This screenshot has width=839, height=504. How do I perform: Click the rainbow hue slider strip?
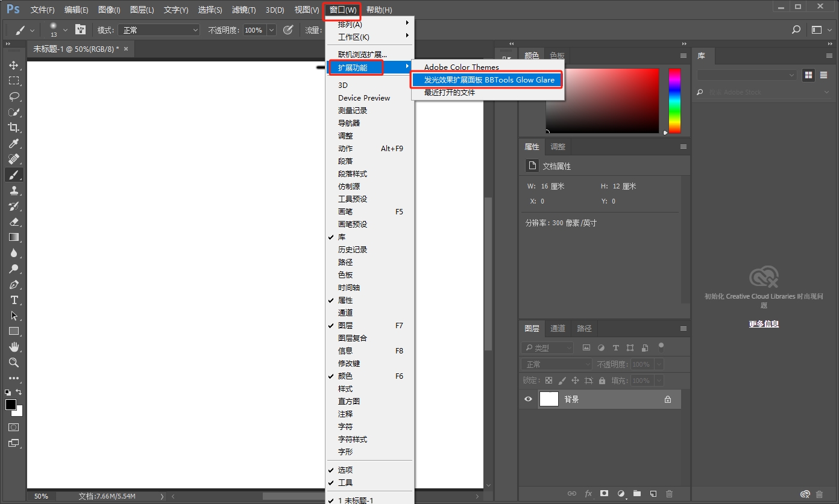(674, 100)
